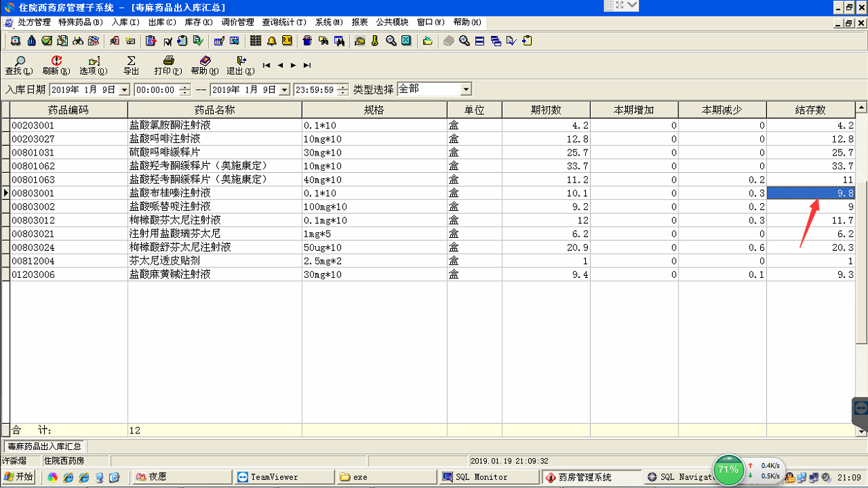Expand the 类型选择 combo box
Viewport: 868px width, 488px height.
(x=466, y=89)
